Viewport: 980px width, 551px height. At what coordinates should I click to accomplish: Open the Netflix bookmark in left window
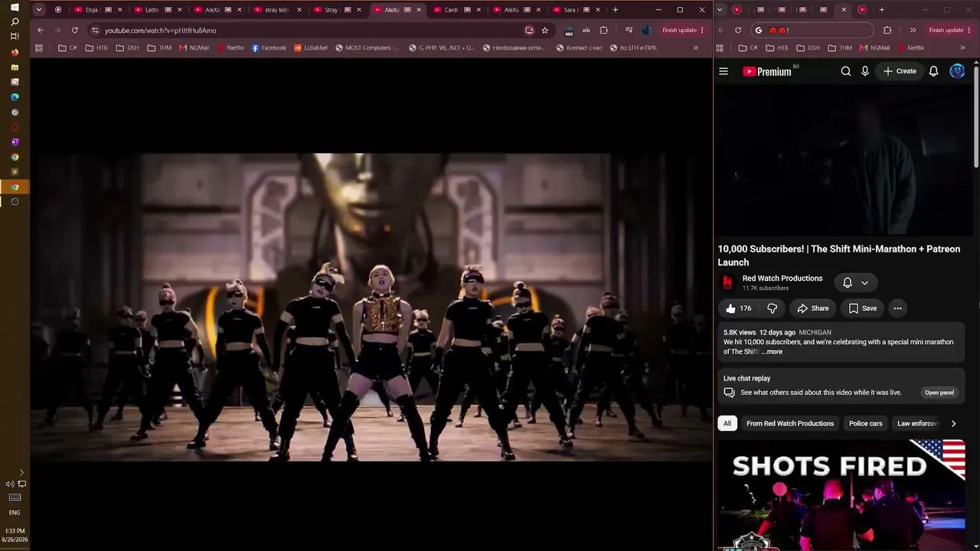pos(230,47)
